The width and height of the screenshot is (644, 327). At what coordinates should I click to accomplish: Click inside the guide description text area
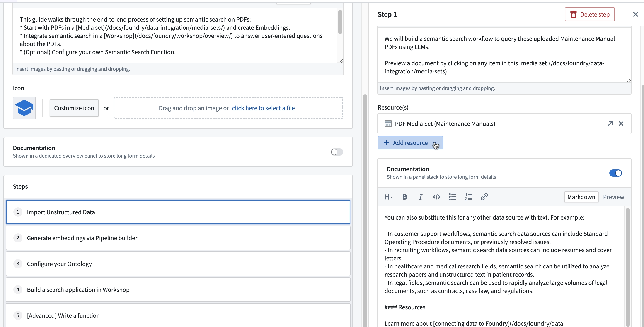coord(174,36)
